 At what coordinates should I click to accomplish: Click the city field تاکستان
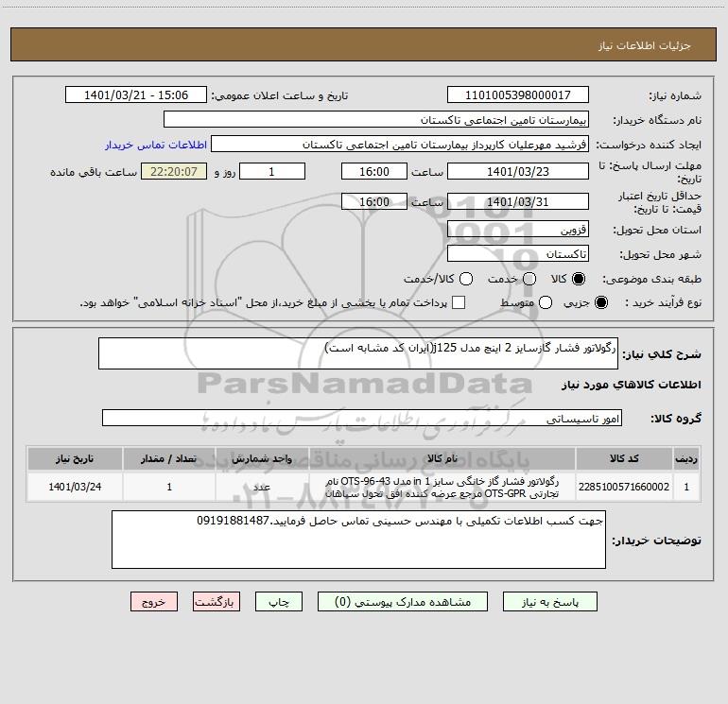pos(518,254)
